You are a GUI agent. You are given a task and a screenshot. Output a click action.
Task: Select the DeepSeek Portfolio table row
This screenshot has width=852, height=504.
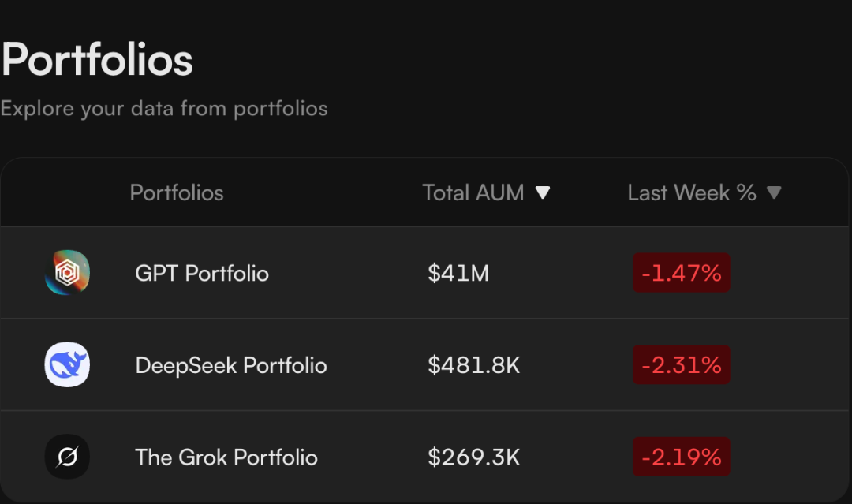(424, 365)
